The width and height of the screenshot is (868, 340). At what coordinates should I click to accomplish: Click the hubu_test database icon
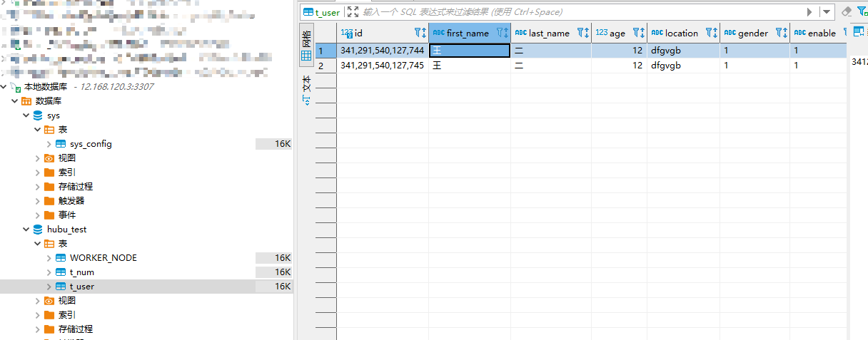coord(38,230)
